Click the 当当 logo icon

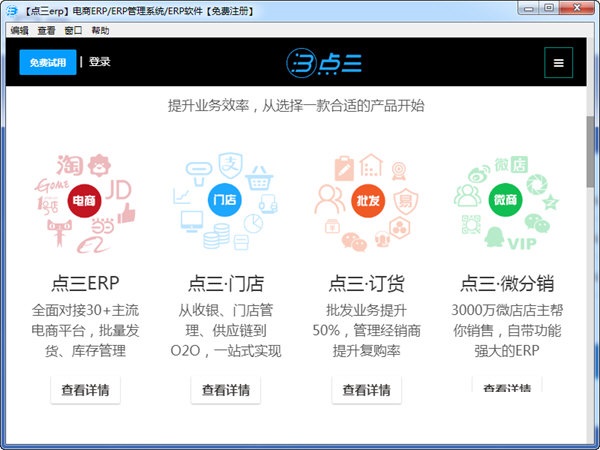[103, 227]
